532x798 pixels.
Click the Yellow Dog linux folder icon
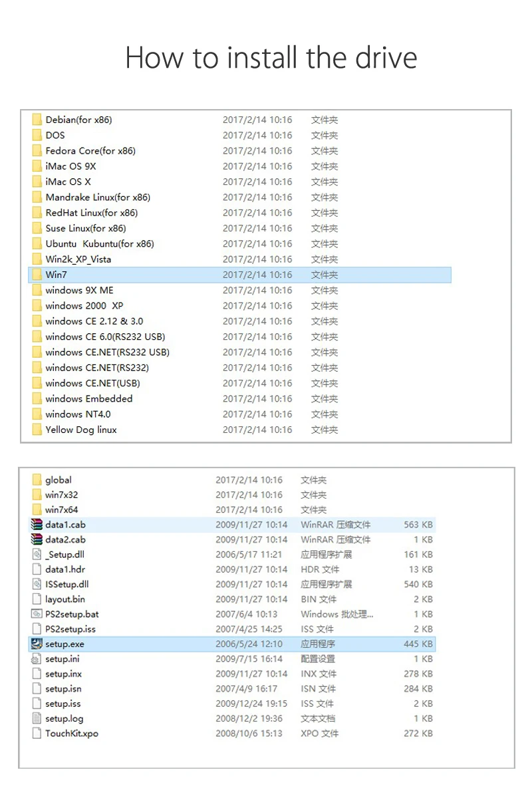37,430
